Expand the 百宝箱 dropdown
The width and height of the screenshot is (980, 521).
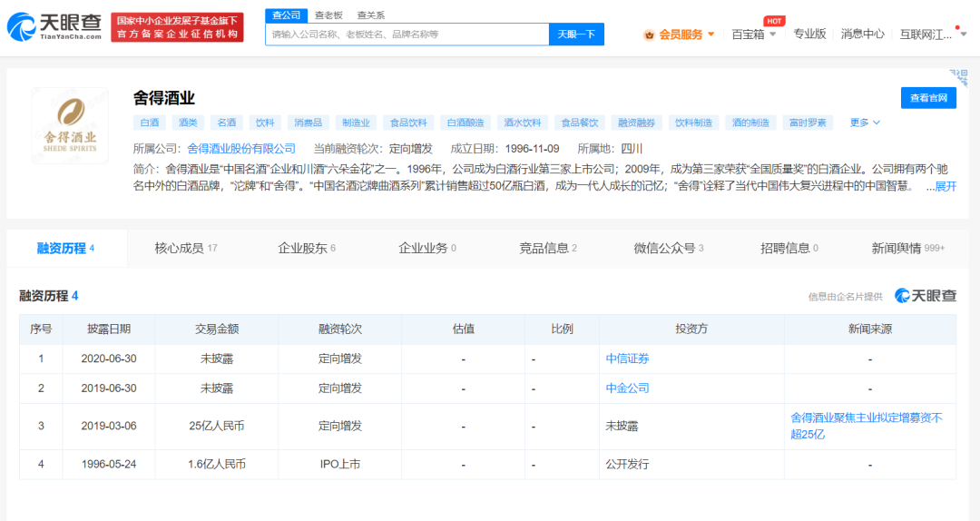click(754, 34)
